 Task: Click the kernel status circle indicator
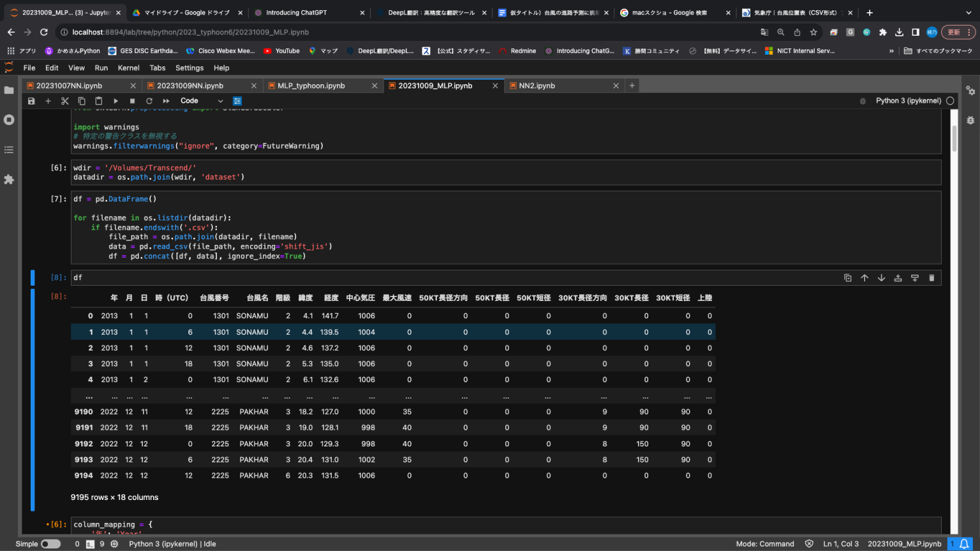tap(950, 101)
